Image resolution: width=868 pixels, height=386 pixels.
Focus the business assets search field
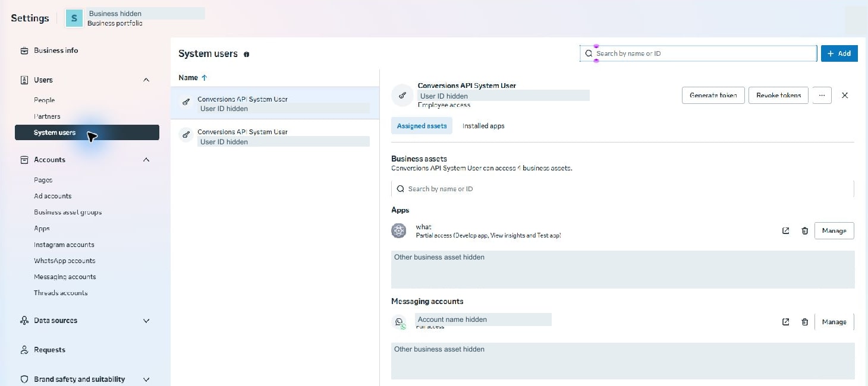[x=622, y=189]
